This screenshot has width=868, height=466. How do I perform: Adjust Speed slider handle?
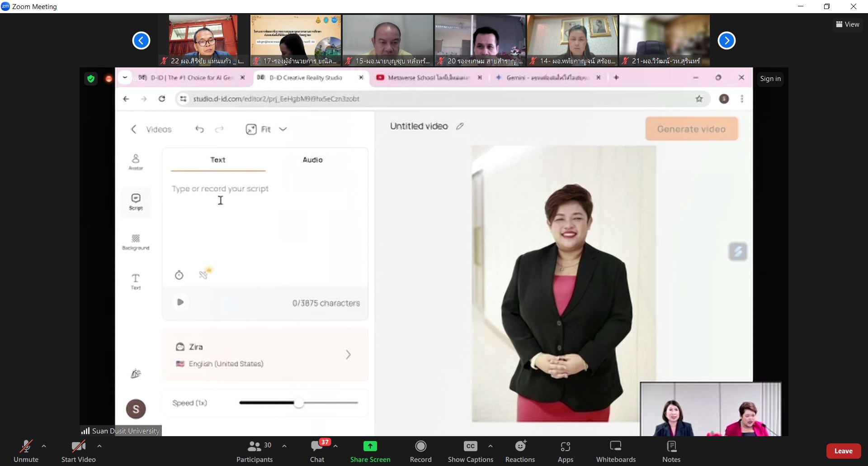coord(299,403)
